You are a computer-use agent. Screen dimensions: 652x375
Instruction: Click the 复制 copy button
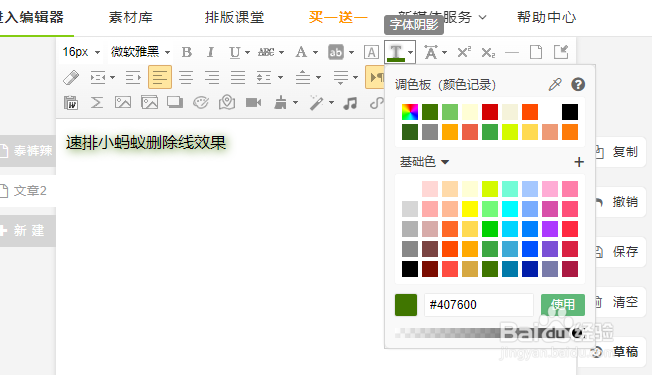pyautogui.click(x=620, y=152)
